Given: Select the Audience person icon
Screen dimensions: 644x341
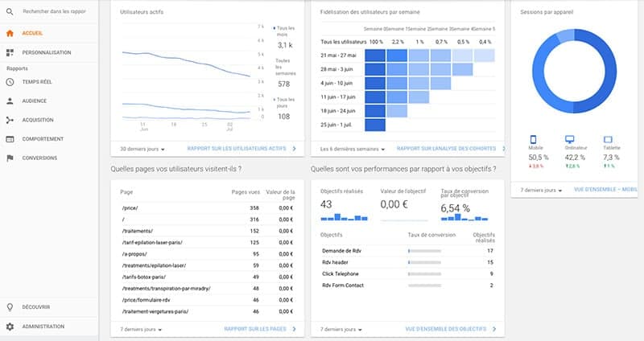Looking at the screenshot, I should click(x=10, y=101).
